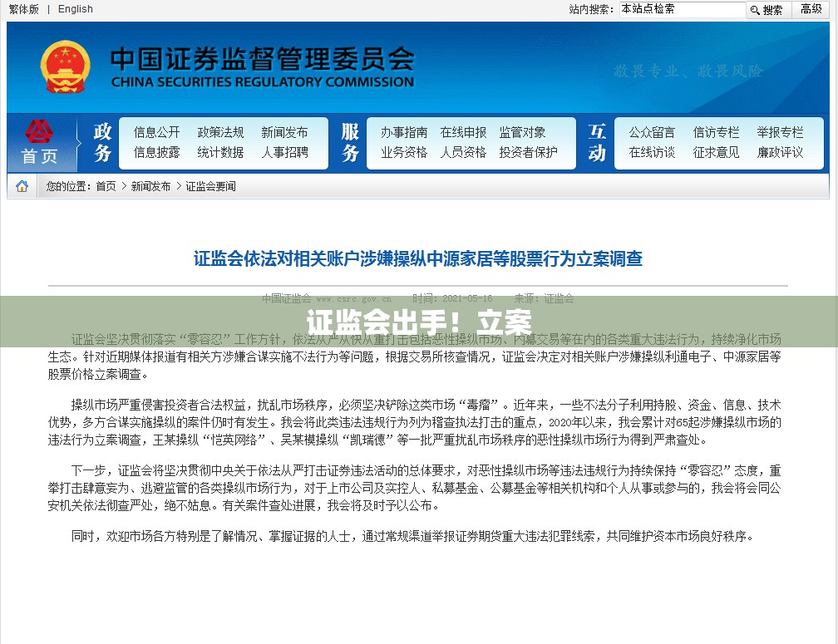Open 在线访谈 interaction link

click(x=652, y=152)
